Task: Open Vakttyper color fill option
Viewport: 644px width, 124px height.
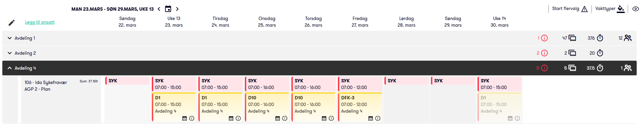Action: click(x=620, y=9)
